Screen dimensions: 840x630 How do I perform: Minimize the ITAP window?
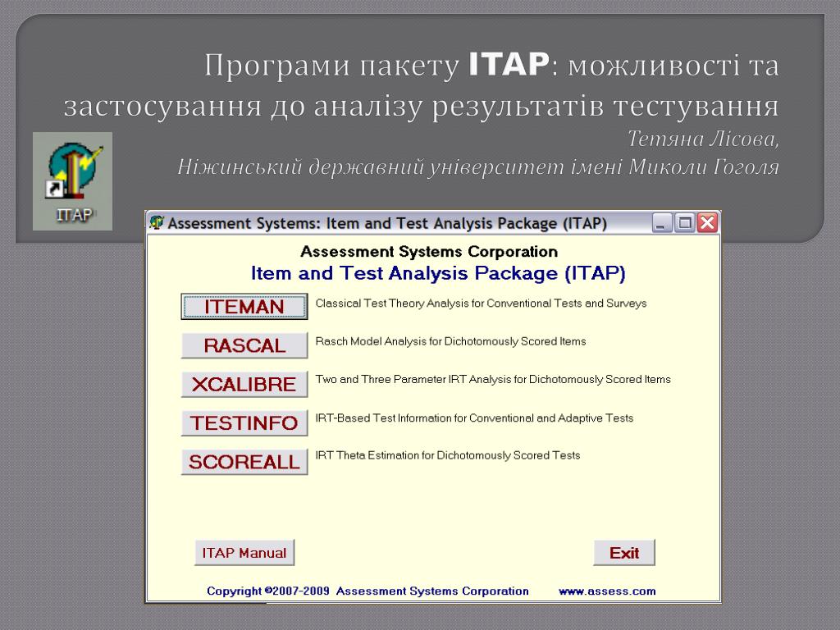(x=662, y=223)
